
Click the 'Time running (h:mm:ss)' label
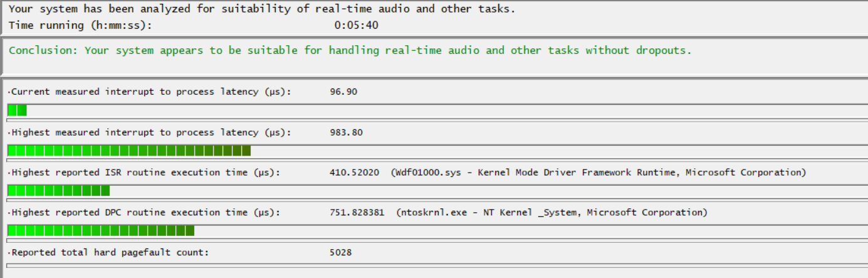coord(80,25)
